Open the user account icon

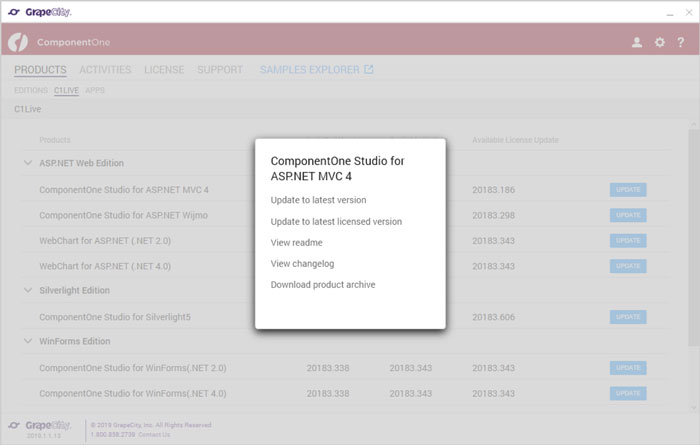click(637, 42)
